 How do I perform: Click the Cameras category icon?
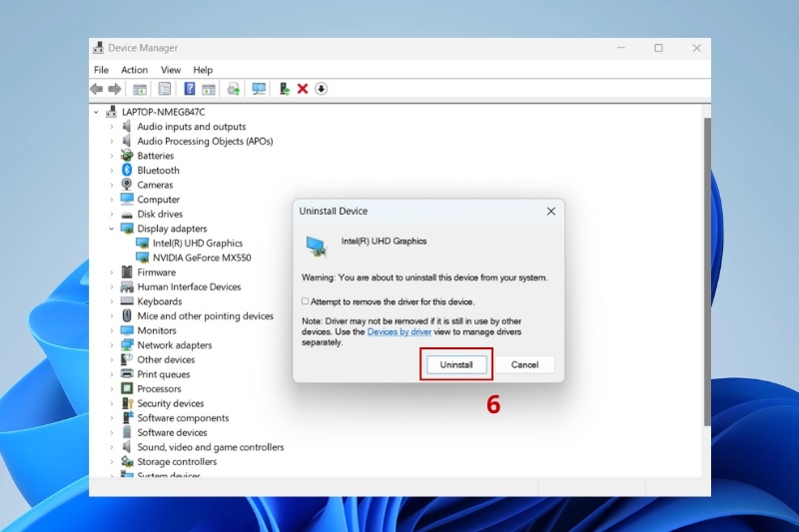coord(127,185)
